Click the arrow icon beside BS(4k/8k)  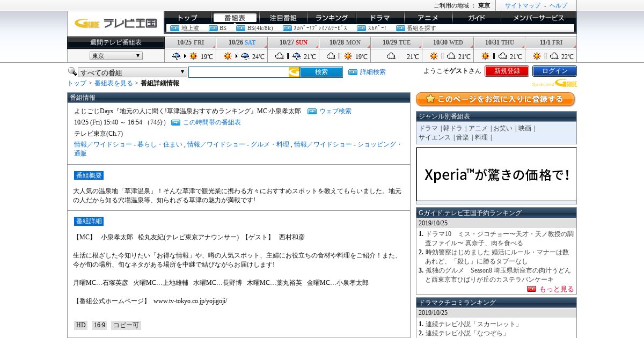click(x=240, y=28)
